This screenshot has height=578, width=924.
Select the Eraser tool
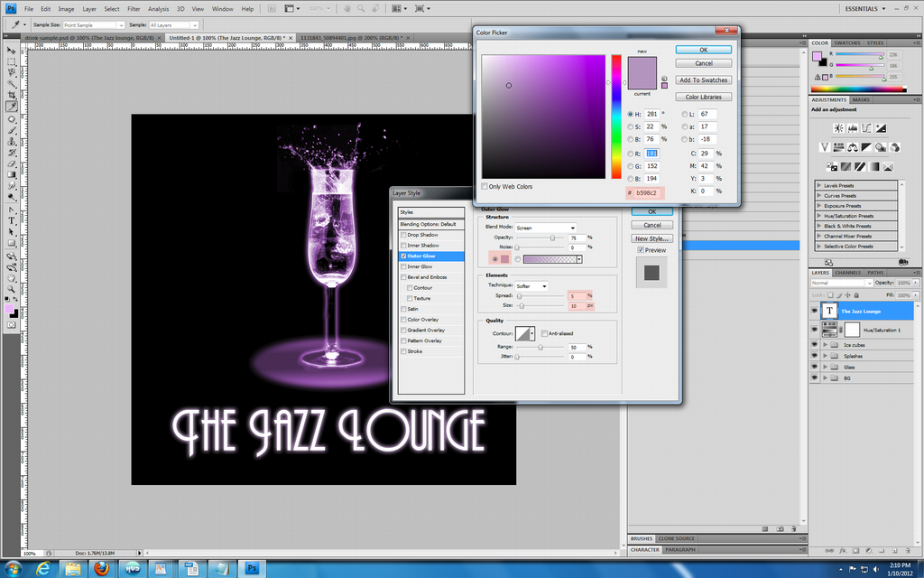coord(11,163)
